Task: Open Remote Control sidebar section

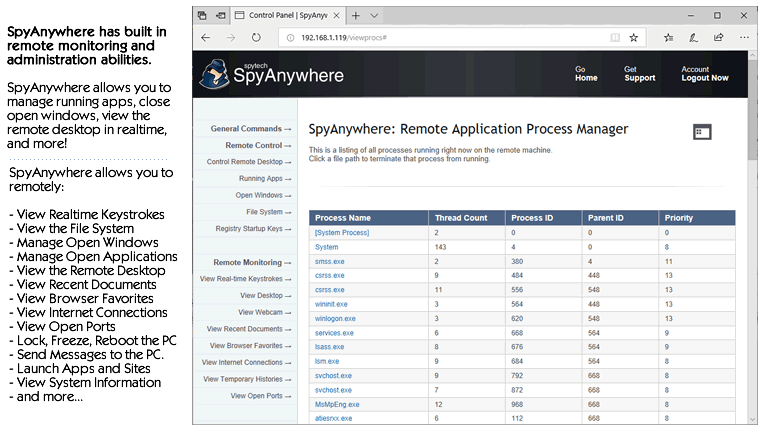Action: [x=258, y=145]
